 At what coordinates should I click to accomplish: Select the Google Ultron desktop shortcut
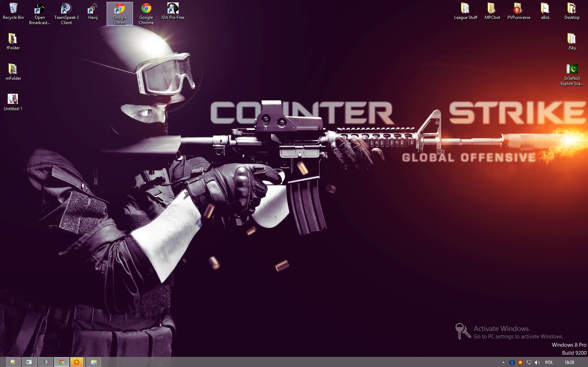(x=120, y=14)
